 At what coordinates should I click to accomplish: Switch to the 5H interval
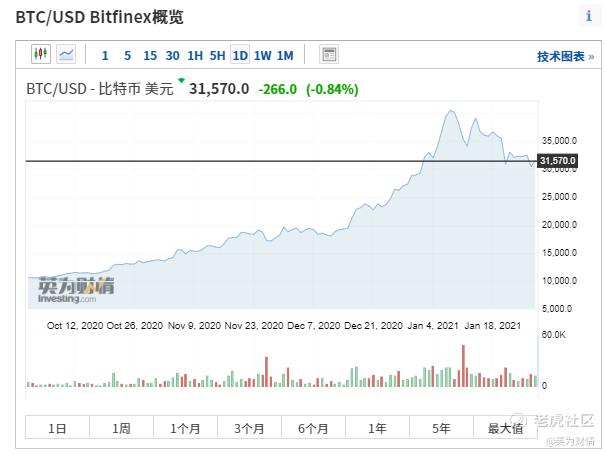coord(217,56)
